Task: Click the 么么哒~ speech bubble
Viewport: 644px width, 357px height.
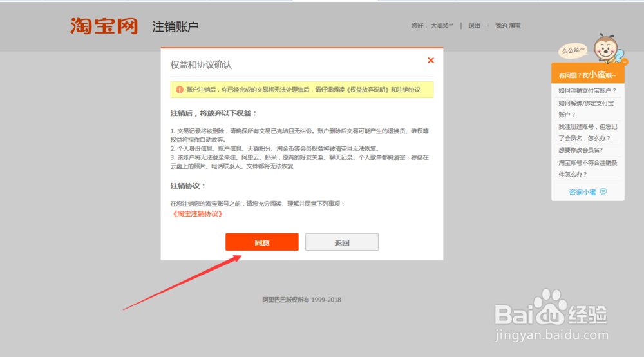Action: click(x=573, y=50)
